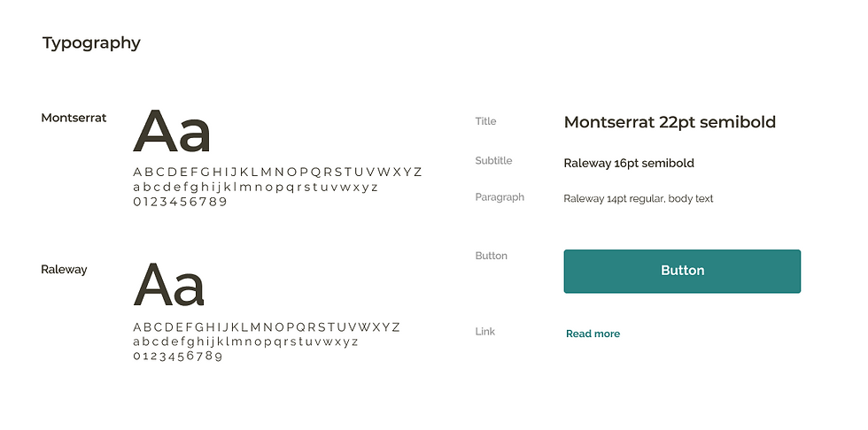Screen dimensions: 868x430
Task: Select the Raleway 16pt semibold text
Action: [629, 163]
